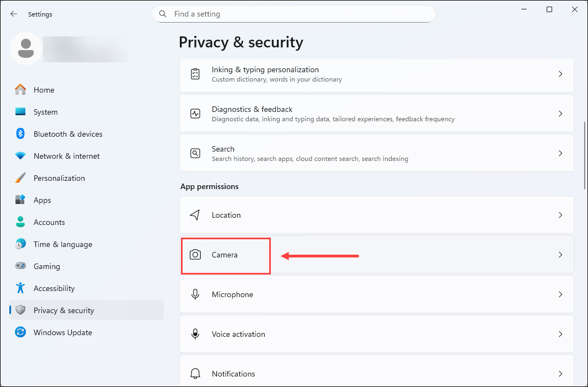
Task: Open Bluetooth & devices in sidebar
Action: pos(67,134)
